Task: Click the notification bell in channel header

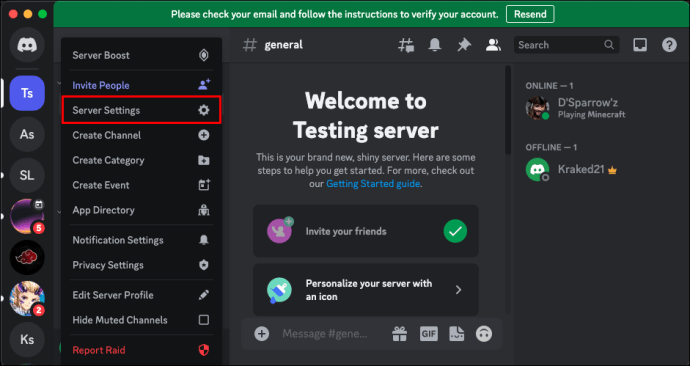Action: point(435,44)
